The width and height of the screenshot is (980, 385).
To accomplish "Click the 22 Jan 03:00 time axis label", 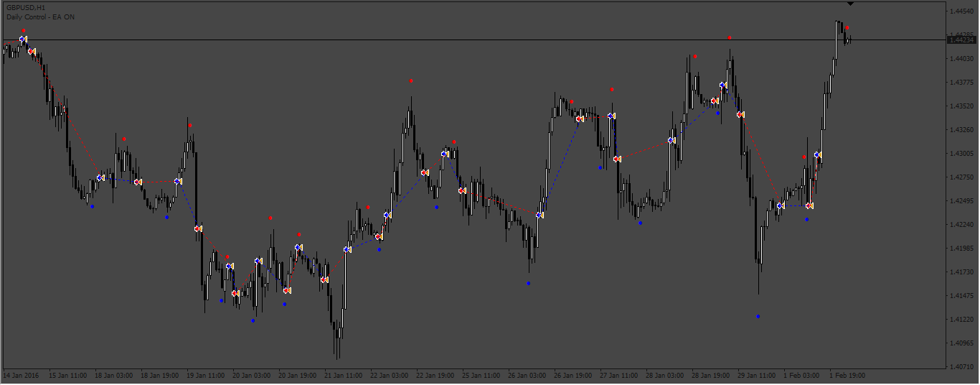I will point(390,376).
